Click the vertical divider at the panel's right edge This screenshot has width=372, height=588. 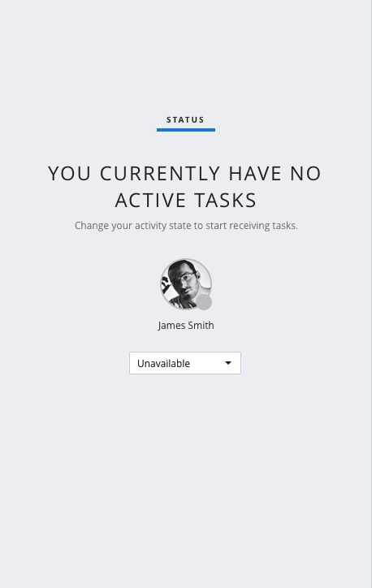click(371, 294)
